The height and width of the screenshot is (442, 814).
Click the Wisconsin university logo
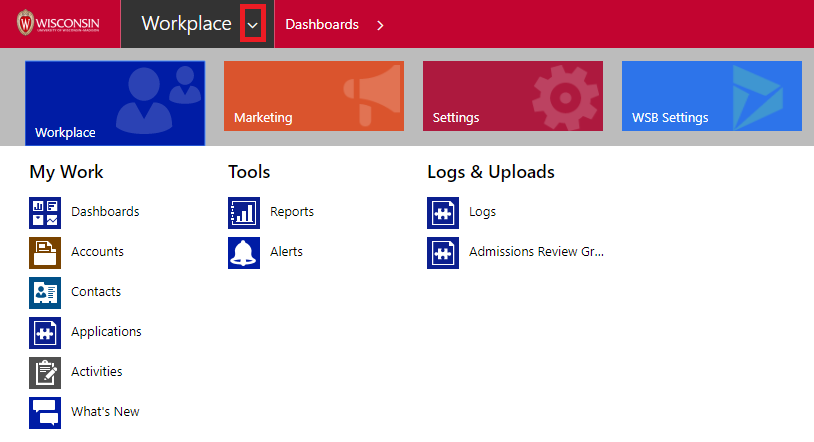point(59,24)
